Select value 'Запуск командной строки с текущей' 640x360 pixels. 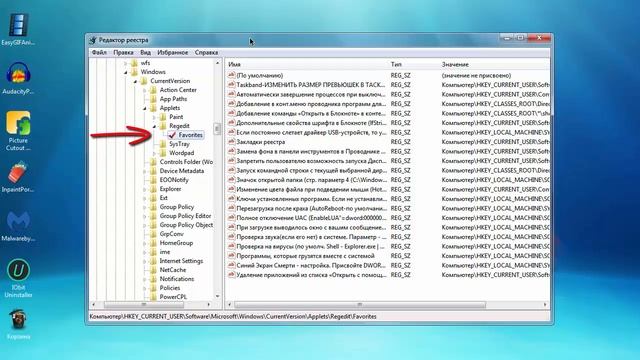[x=311, y=170]
